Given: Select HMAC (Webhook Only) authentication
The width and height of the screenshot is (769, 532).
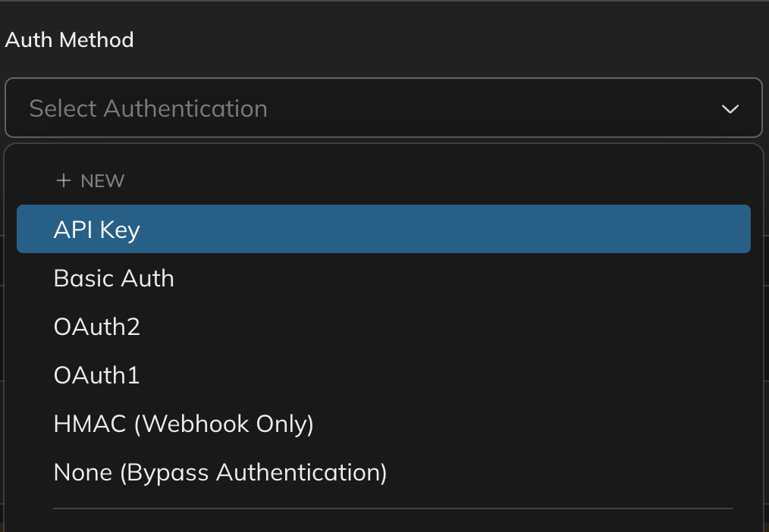Looking at the screenshot, I should [184, 424].
